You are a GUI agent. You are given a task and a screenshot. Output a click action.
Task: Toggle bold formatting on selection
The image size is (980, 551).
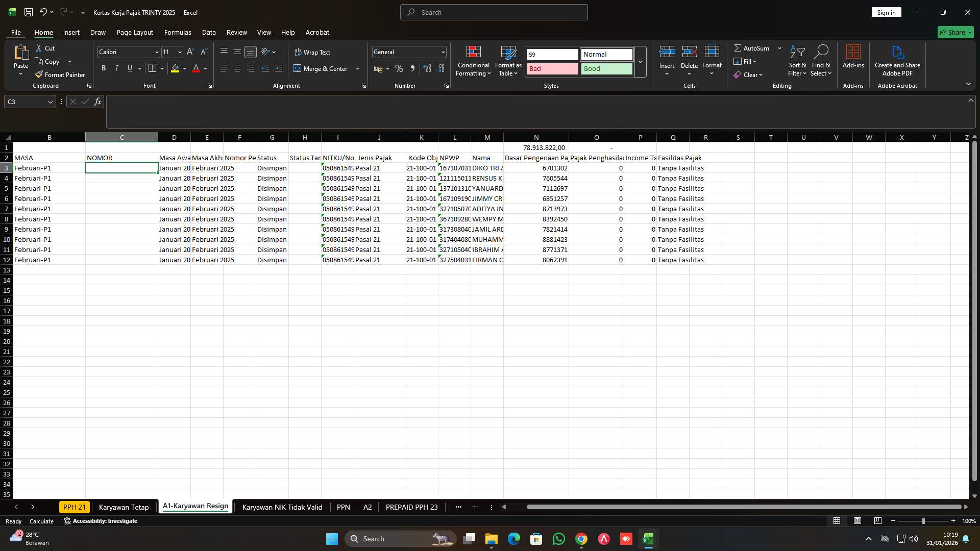click(103, 68)
